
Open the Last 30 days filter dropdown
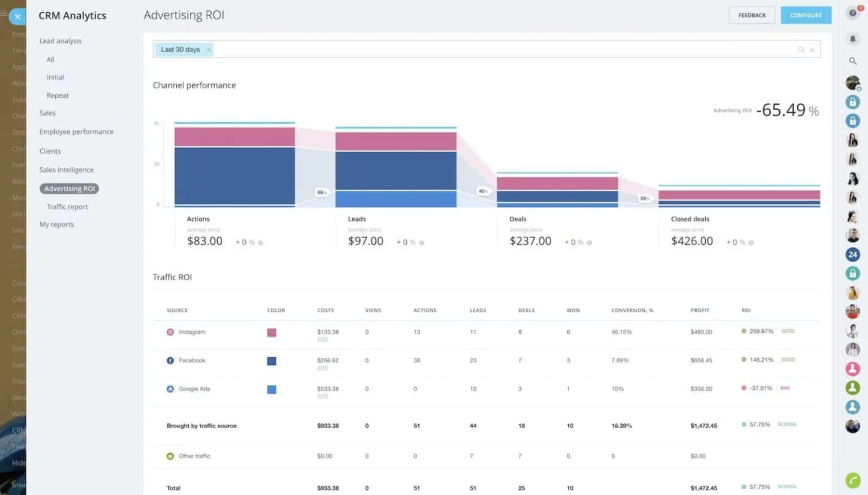[x=180, y=49]
